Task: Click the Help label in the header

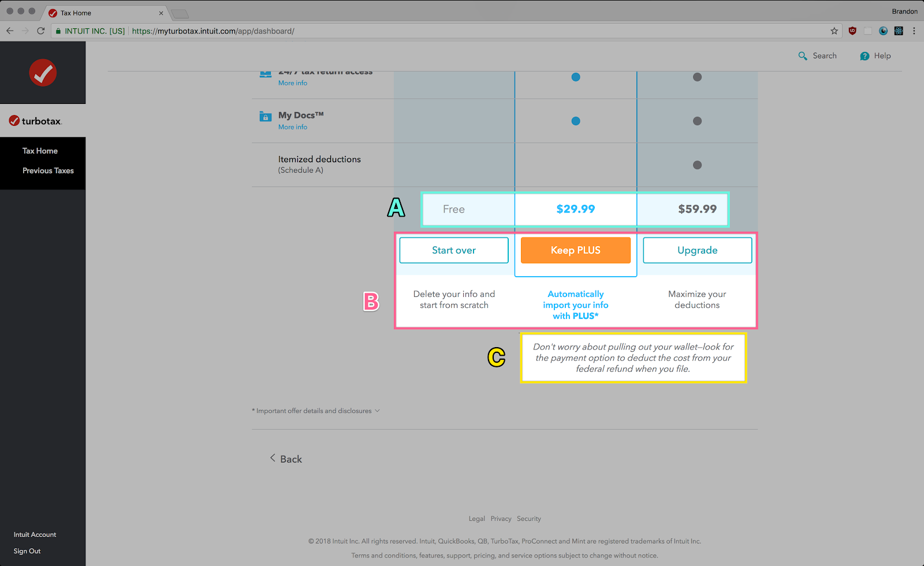Action: tap(882, 56)
